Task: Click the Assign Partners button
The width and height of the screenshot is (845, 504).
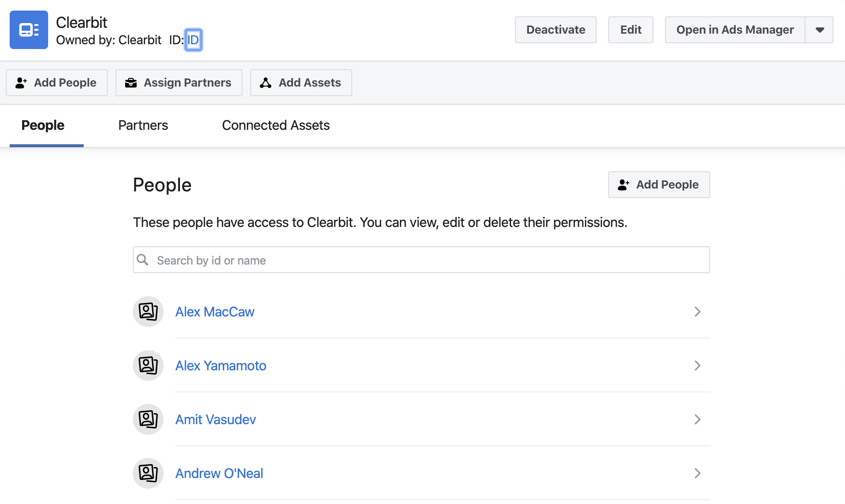Action: click(x=179, y=83)
